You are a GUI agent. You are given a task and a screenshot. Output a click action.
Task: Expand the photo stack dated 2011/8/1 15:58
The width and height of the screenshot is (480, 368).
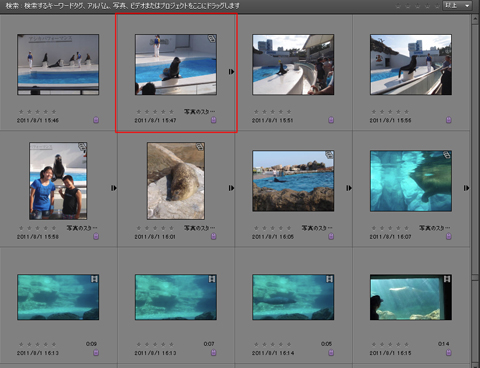[114, 188]
